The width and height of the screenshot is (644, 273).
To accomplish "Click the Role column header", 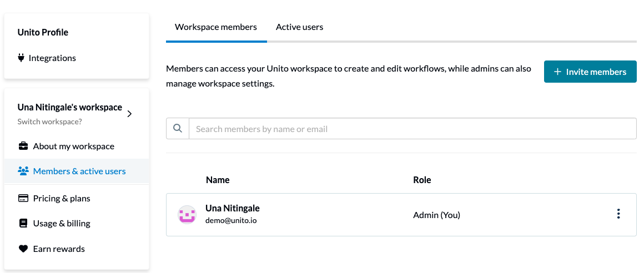I will pos(422,180).
